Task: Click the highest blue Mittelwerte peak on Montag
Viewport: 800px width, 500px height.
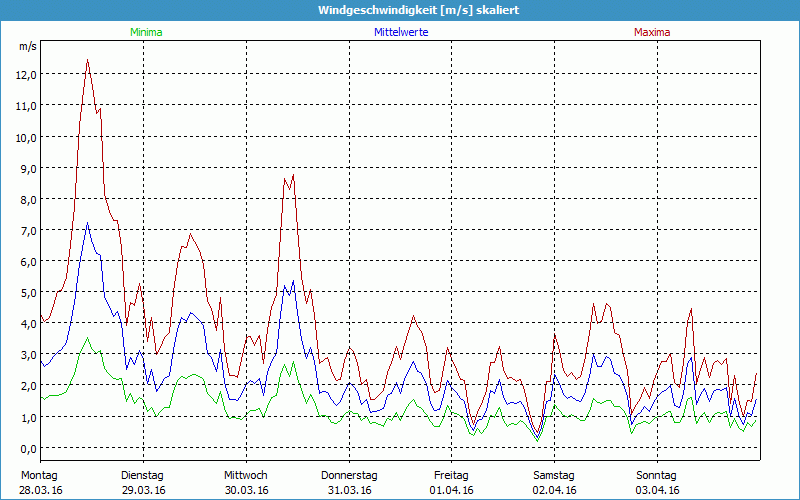Action: pyautogui.click(x=88, y=223)
